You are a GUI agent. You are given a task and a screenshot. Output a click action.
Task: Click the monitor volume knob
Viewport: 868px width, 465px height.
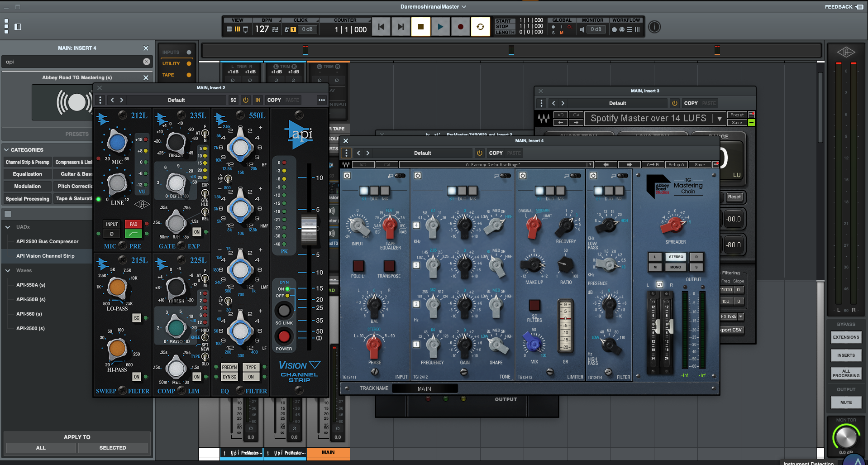point(845,437)
